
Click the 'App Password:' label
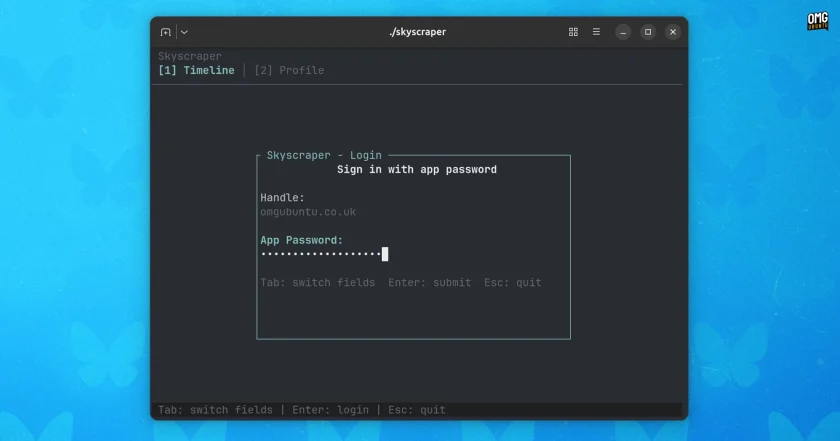[x=302, y=241]
